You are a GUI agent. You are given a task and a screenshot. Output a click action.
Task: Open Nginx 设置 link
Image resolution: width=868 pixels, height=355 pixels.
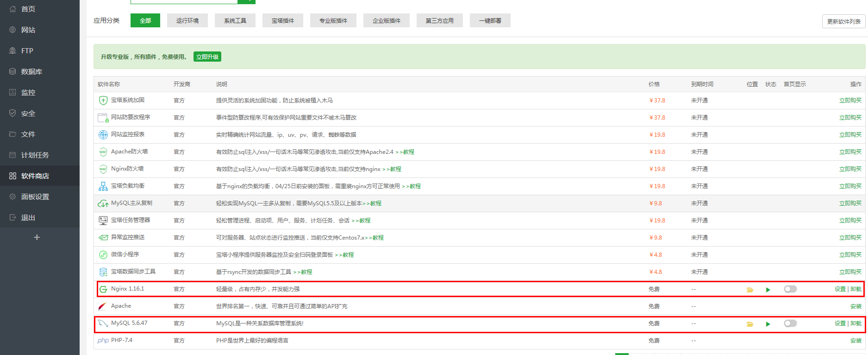[x=840, y=289]
